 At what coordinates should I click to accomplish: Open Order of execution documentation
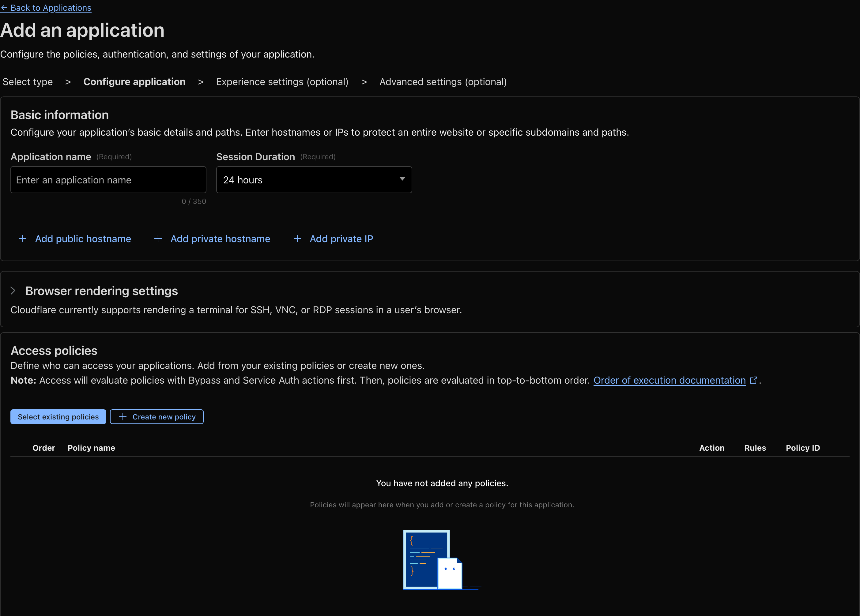[669, 380]
